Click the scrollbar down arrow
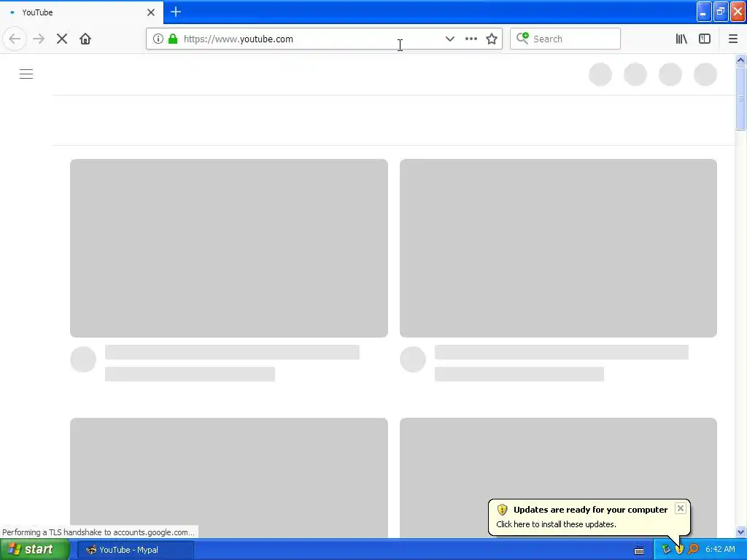The height and width of the screenshot is (560, 747). coord(740,532)
